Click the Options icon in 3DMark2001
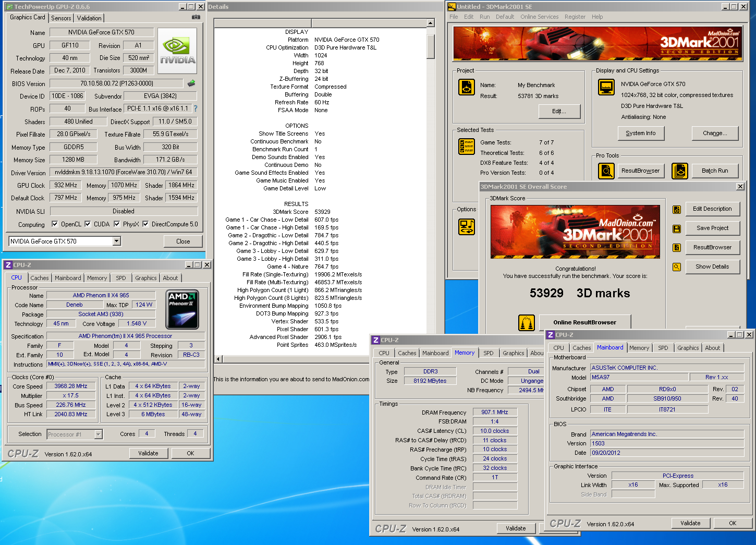This screenshot has width=756, height=545. [467, 226]
